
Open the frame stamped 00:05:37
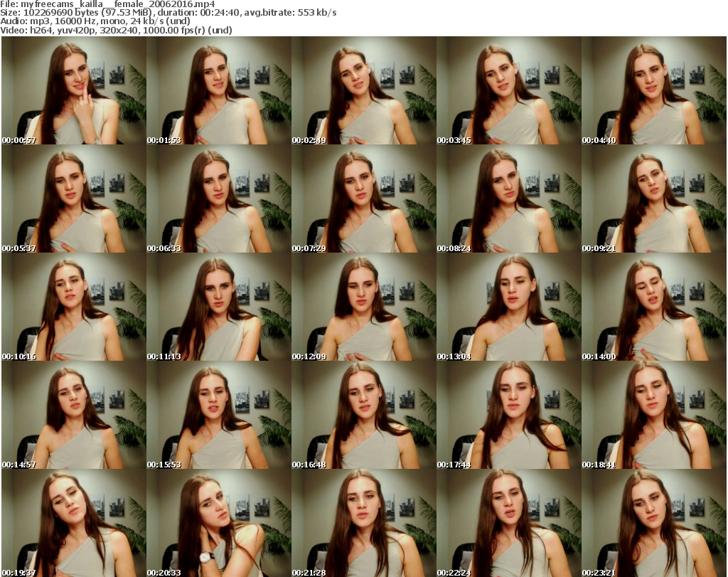click(74, 198)
